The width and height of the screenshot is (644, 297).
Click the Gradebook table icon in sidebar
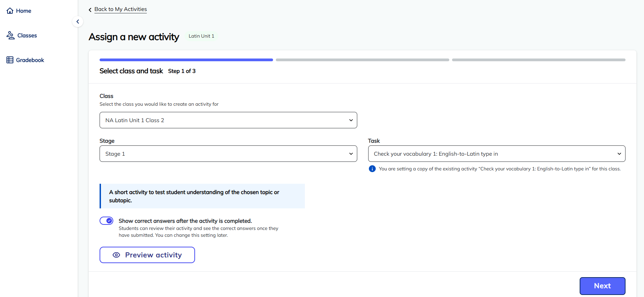click(x=10, y=60)
